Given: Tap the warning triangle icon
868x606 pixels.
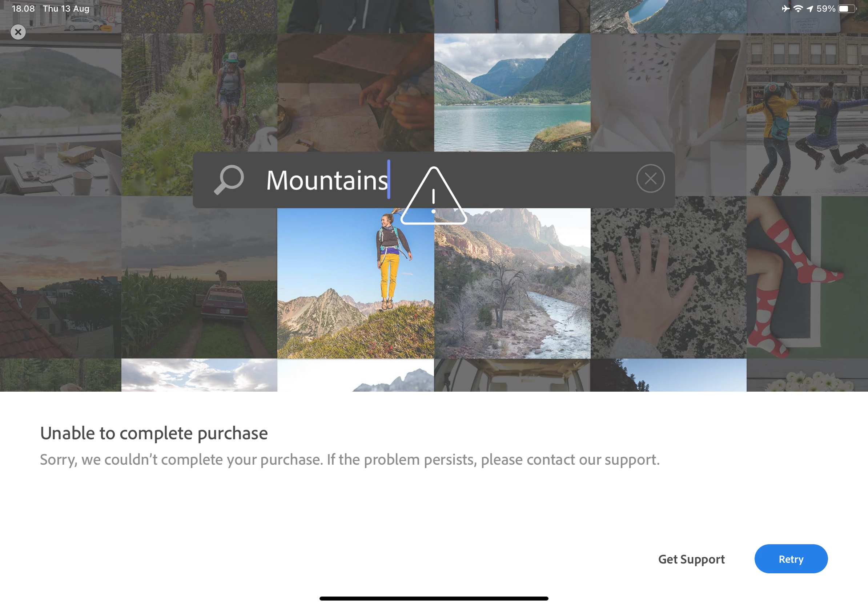Looking at the screenshot, I should pos(434,196).
